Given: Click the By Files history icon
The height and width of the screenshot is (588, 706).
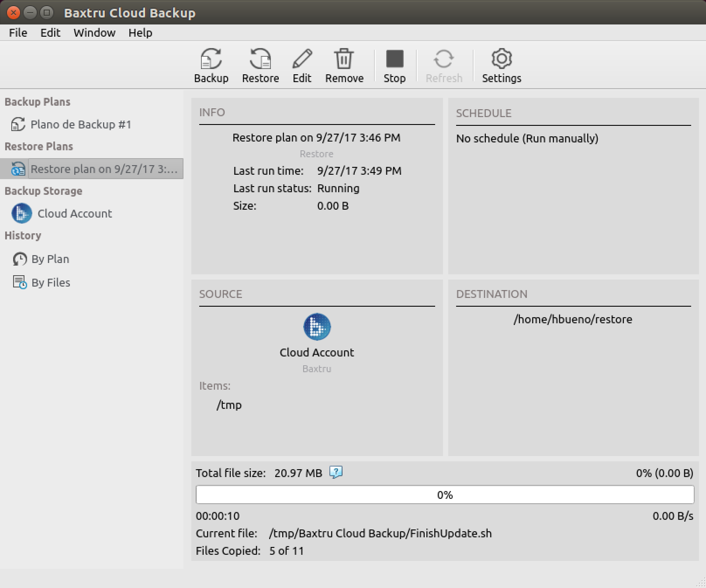Looking at the screenshot, I should 20,282.
